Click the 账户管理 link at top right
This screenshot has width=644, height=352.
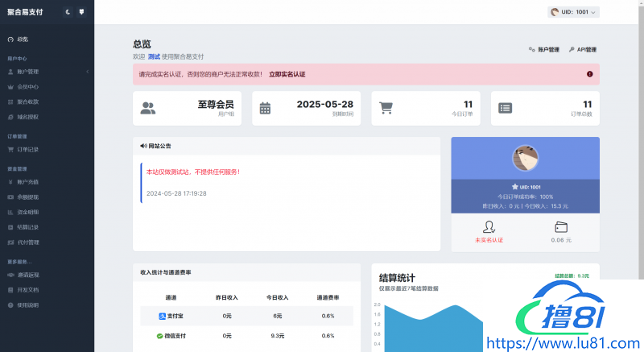pos(544,50)
